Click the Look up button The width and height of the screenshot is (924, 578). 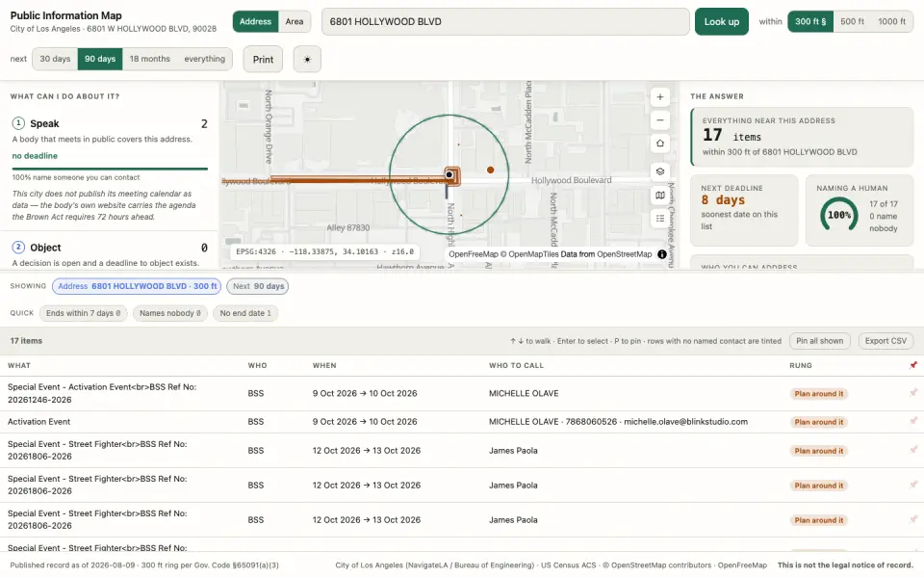721,21
